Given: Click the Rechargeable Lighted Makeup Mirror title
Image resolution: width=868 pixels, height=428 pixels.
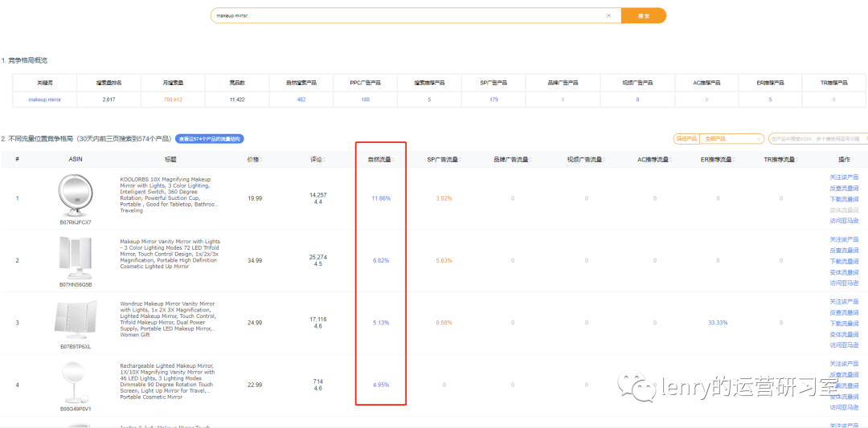Looking at the screenshot, I should (x=166, y=381).
